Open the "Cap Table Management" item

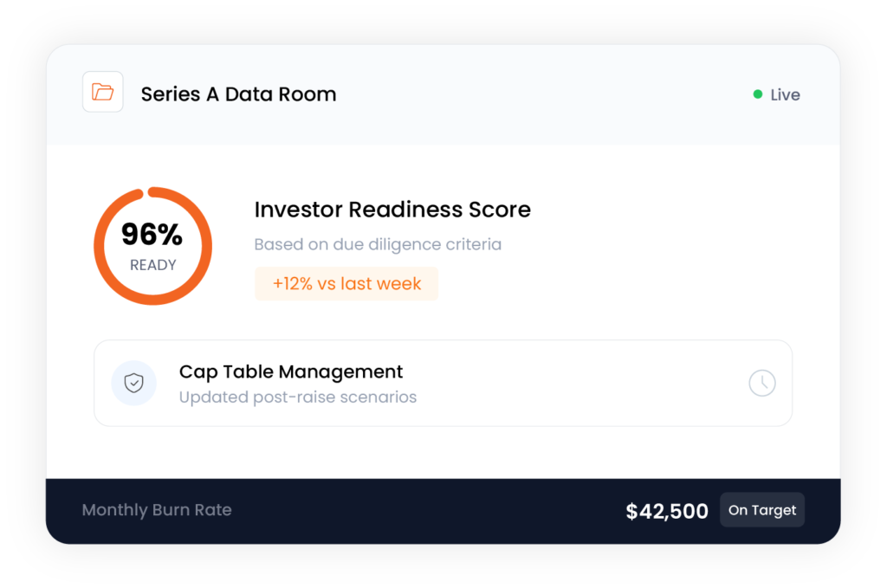coord(291,372)
